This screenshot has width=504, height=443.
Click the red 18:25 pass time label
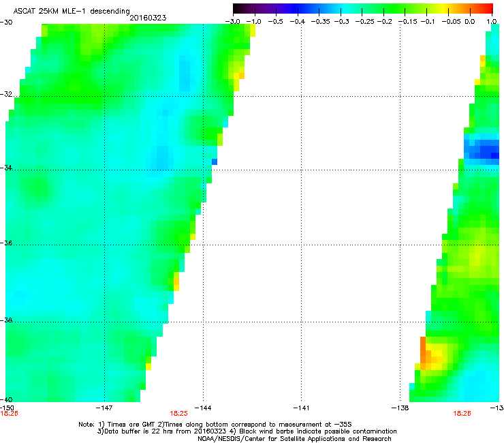tap(178, 414)
